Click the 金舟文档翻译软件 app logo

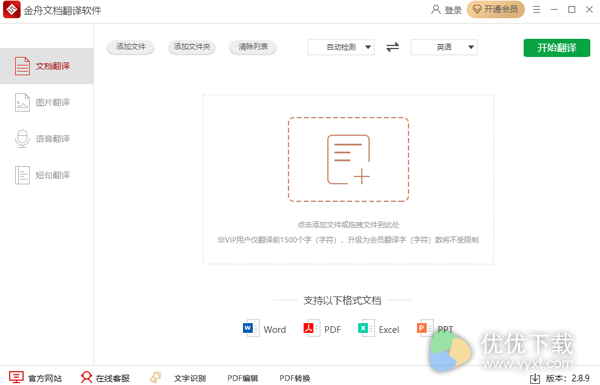click(x=11, y=10)
